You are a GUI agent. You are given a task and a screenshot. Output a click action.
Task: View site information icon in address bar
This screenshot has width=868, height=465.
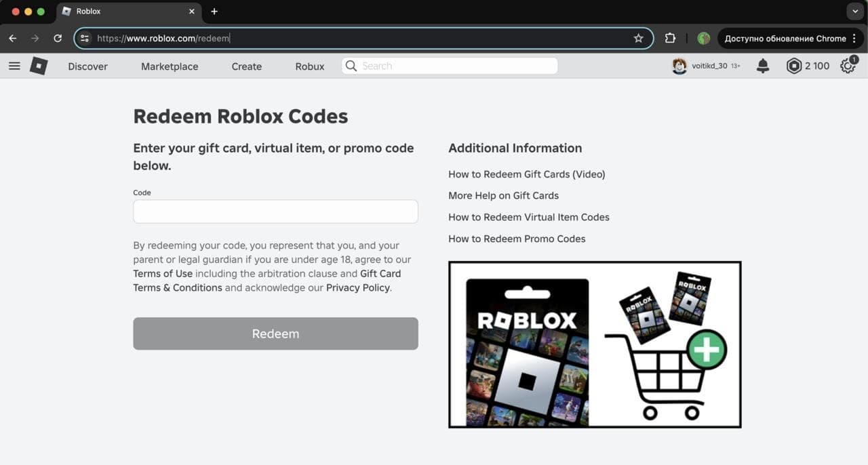coord(85,39)
